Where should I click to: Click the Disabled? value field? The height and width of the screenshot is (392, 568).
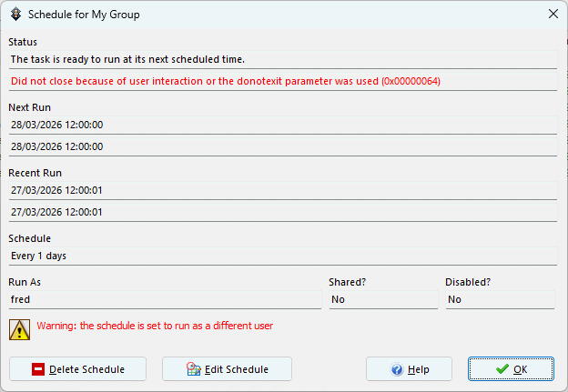click(500, 299)
